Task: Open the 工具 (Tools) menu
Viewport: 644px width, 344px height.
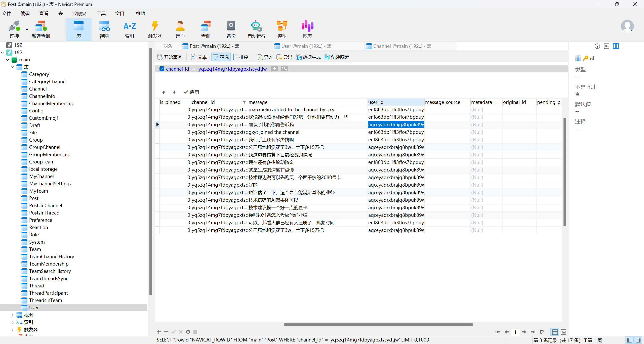Action: (101, 14)
